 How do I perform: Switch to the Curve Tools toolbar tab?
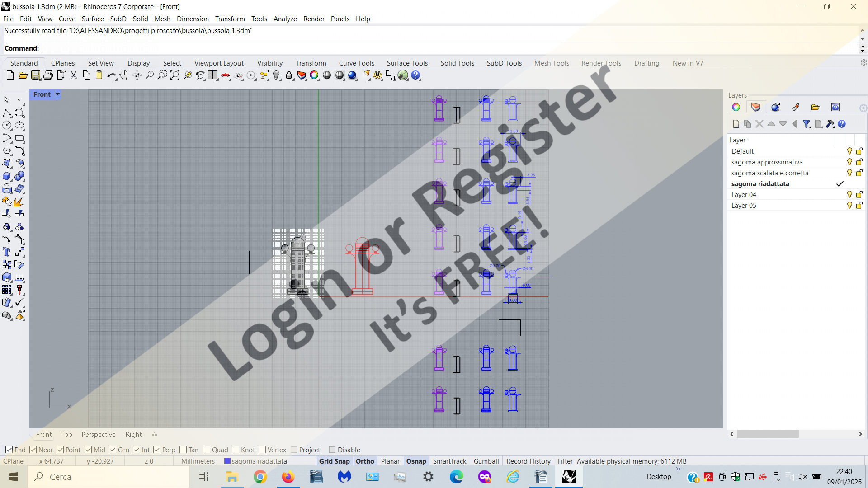[x=356, y=63]
